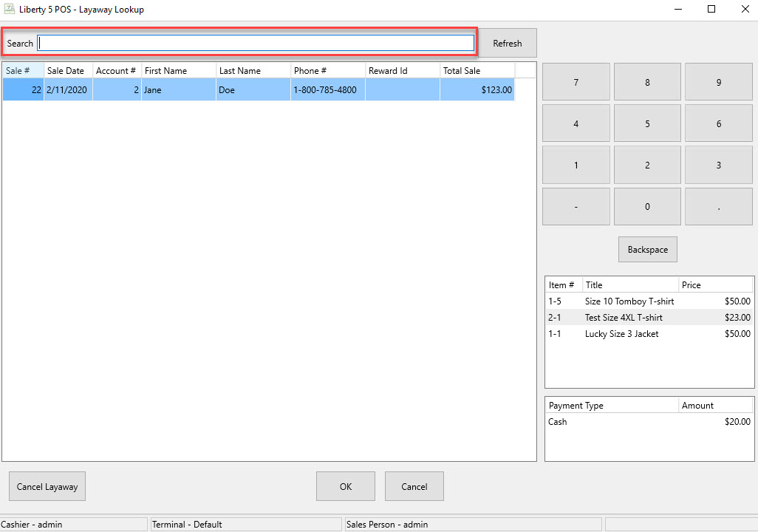
Task: Maximize the Layaway Lookup window
Action: tap(711, 9)
